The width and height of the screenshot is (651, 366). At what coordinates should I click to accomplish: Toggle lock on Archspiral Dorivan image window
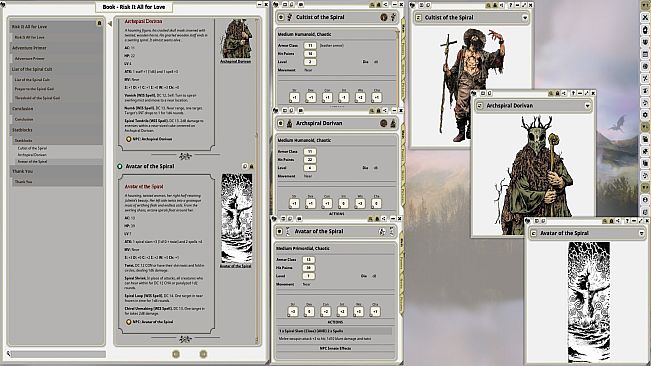tap(557, 93)
